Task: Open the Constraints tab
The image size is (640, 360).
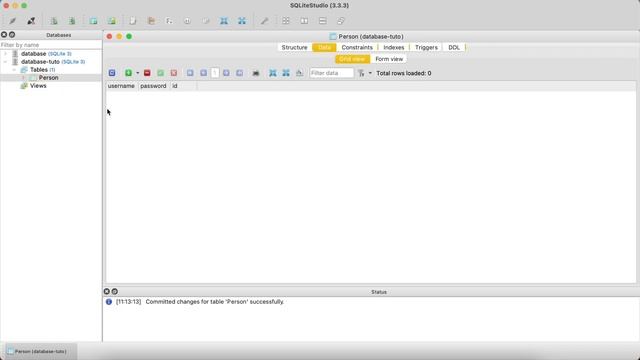Action: [357, 47]
